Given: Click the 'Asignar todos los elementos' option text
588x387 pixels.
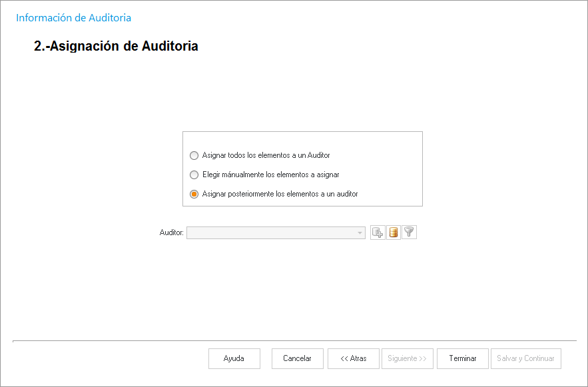Looking at the screenshot, I should [x=266, y=155].
